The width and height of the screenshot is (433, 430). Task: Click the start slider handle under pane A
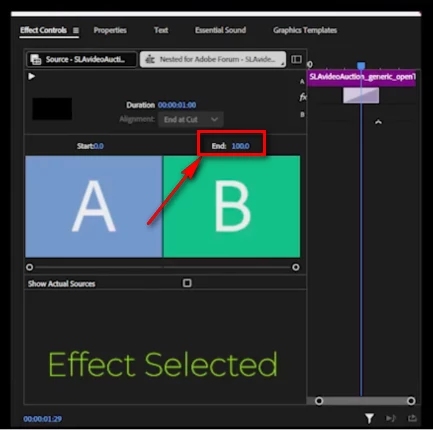pos(29,267)
